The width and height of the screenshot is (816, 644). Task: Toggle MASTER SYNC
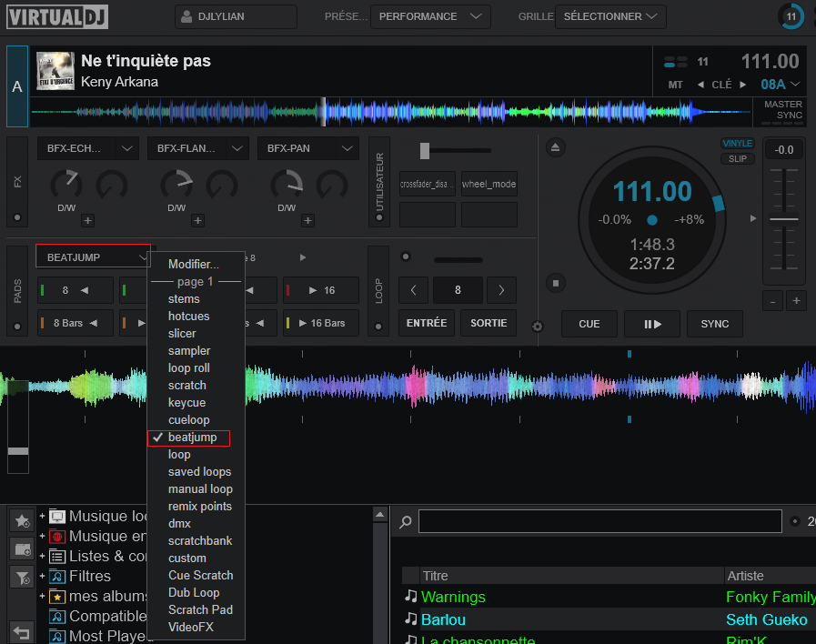coord(782,110)
